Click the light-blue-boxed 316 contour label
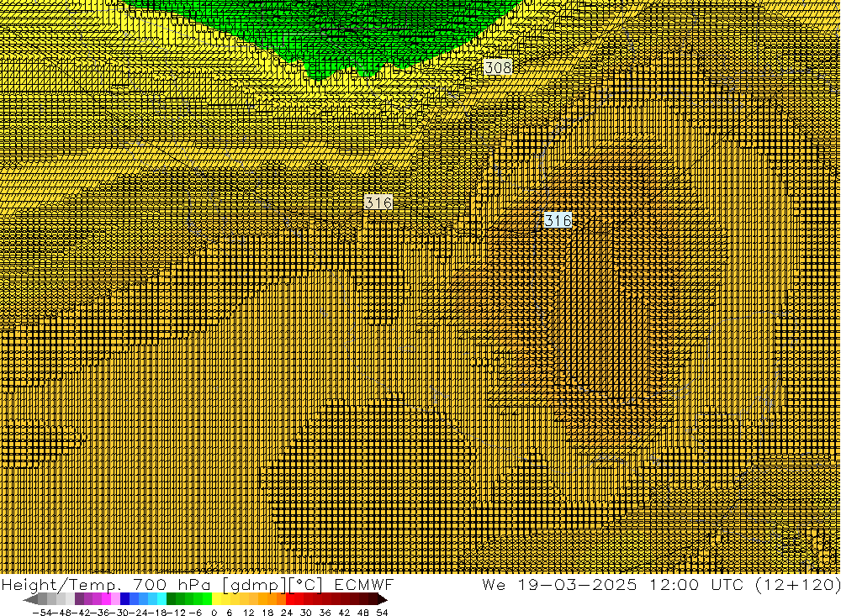The image size is (841, 616). coord(558,220)
